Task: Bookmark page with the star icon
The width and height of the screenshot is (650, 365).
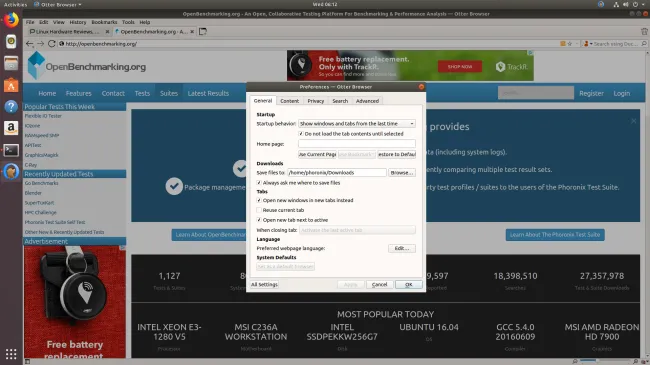Action: [570, 44]
